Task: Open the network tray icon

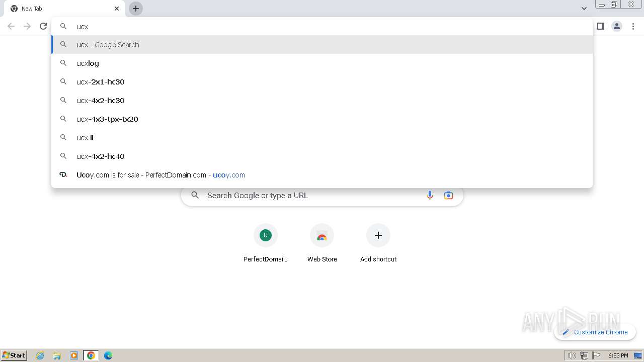Action: [x=584, y=355]
